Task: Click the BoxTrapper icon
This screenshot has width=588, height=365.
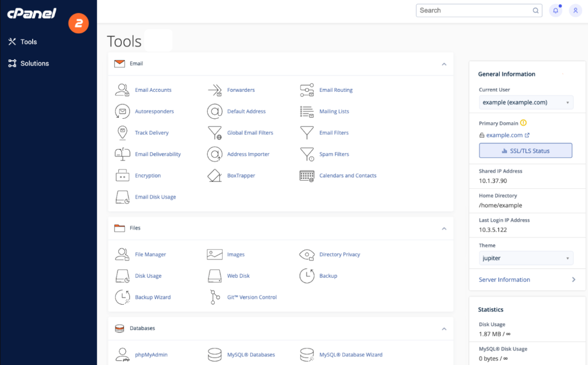Action: point(215,176)
